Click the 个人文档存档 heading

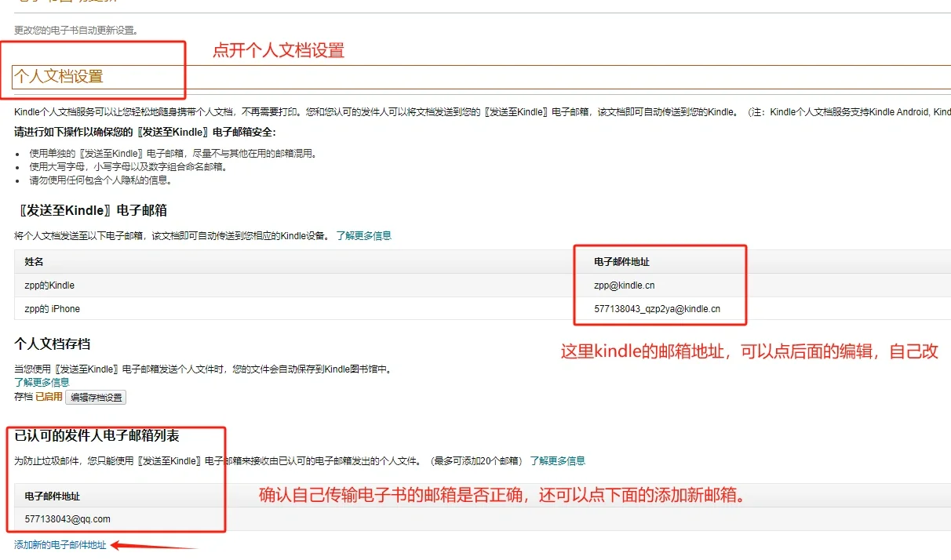click(x=52, y=344)
